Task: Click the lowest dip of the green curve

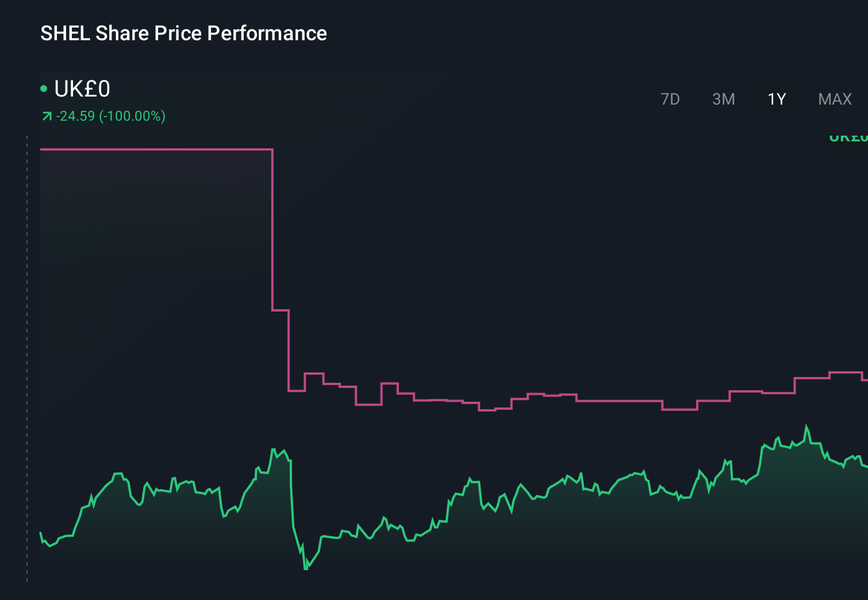Action: (305, 569)
